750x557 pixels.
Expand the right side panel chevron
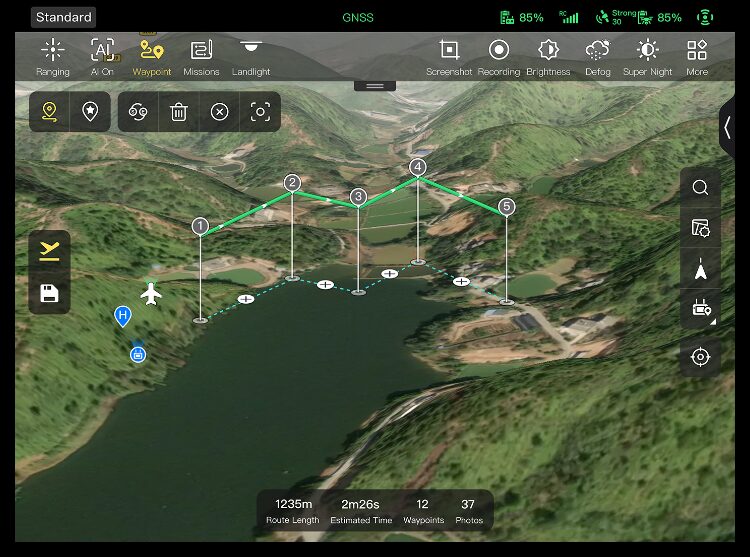[727, 128]
